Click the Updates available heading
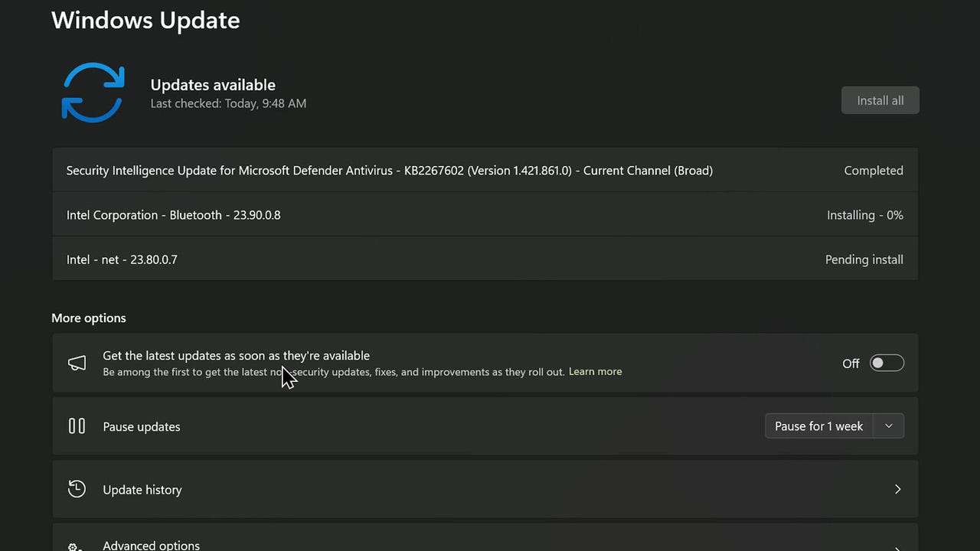The image size is (980, 551). click(x=213, y=85)
